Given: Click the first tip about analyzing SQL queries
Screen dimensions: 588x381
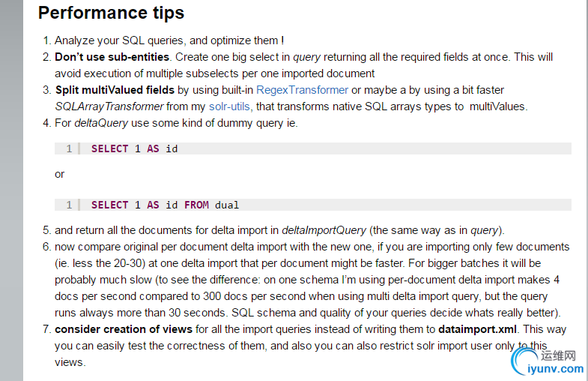Looking at the screenshot, I should coord(169,40).
